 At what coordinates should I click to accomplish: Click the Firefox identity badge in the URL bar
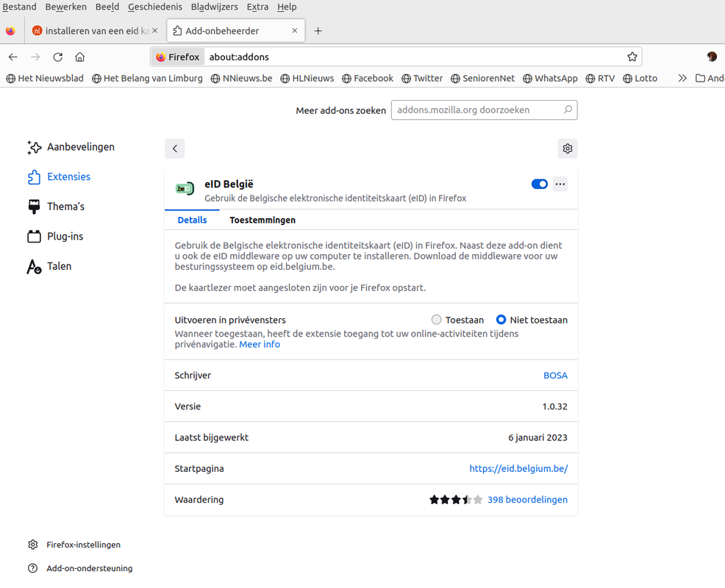click(178, 57)
